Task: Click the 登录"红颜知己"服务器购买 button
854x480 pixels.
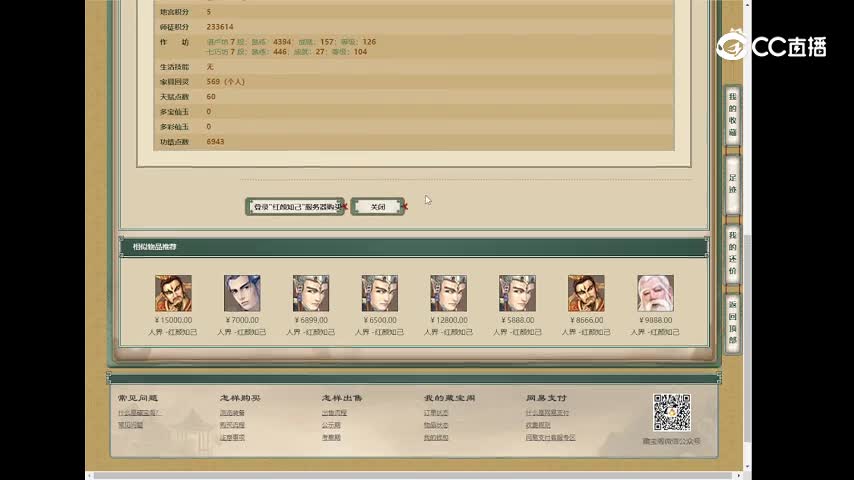Action: [295, 206]
